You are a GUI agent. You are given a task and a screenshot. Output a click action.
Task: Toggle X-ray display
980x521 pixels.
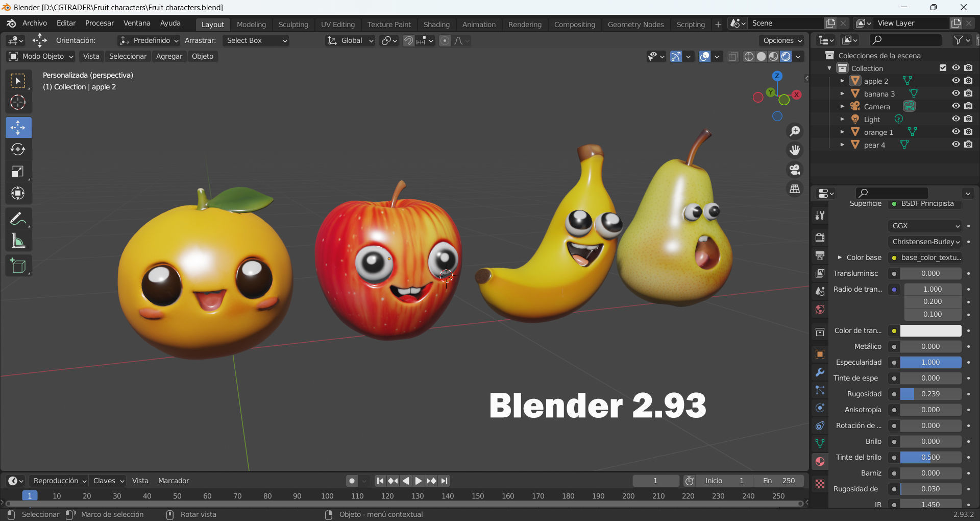[x=733, y=57]
